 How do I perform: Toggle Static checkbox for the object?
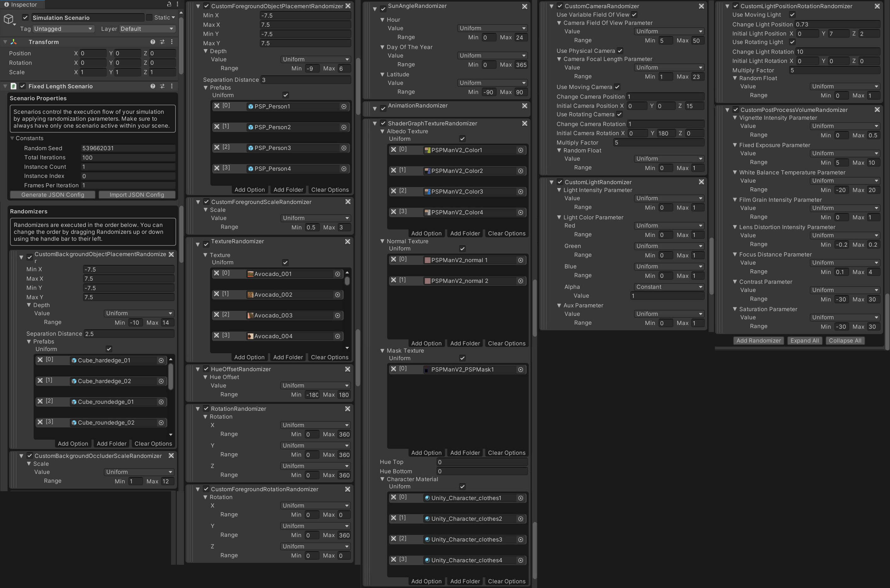[x=149, y=17]
